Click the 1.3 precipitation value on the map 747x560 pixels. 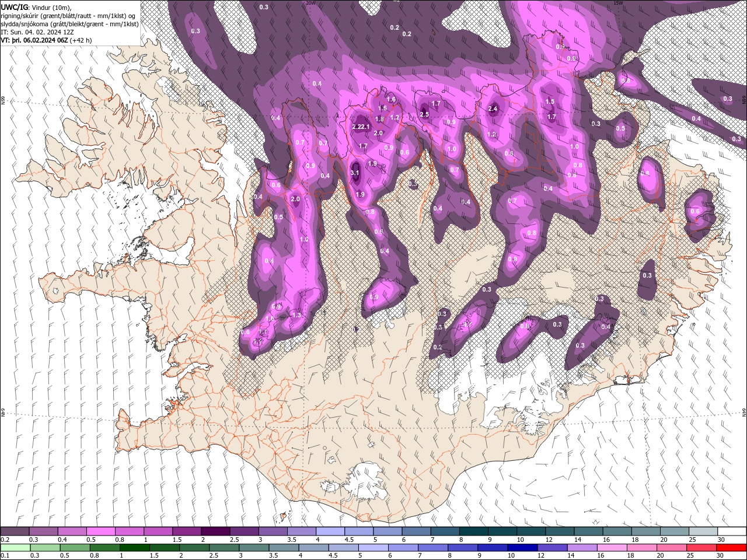[x=296, y=315]
